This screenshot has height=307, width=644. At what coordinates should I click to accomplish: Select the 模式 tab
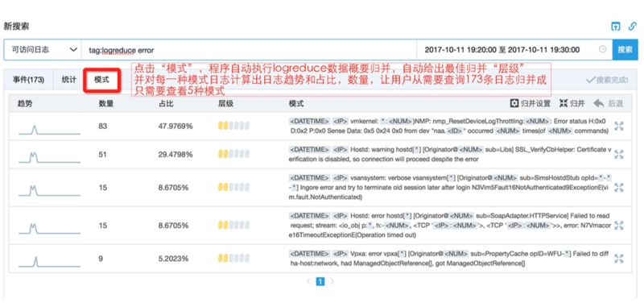(x=101, y=80)
